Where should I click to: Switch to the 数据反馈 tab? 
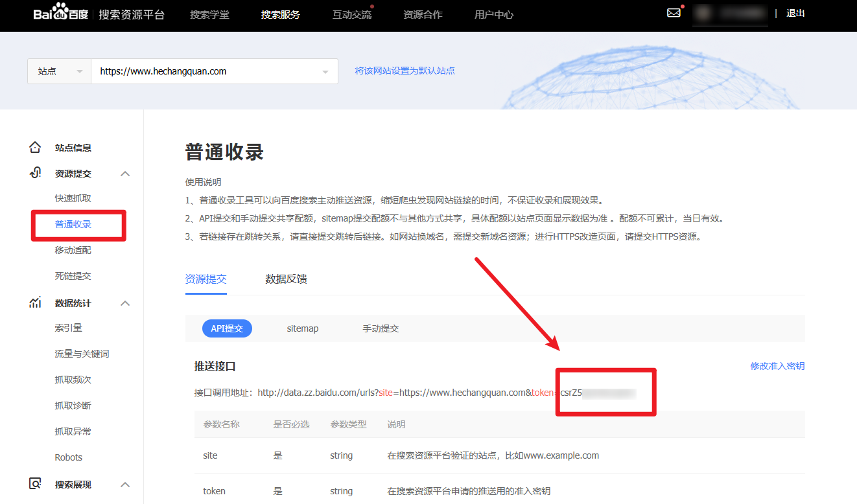[286, 279]
